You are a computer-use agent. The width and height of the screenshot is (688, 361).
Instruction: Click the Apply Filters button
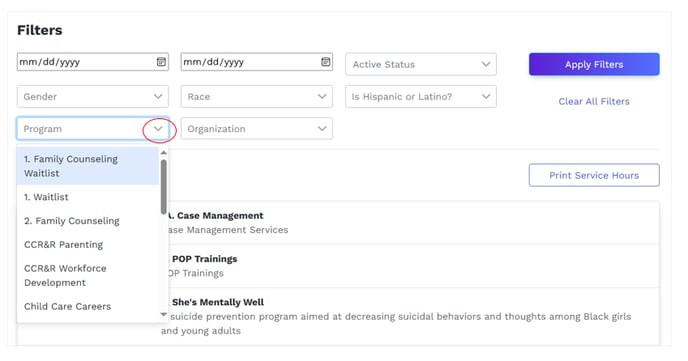(x=594, y=64)
